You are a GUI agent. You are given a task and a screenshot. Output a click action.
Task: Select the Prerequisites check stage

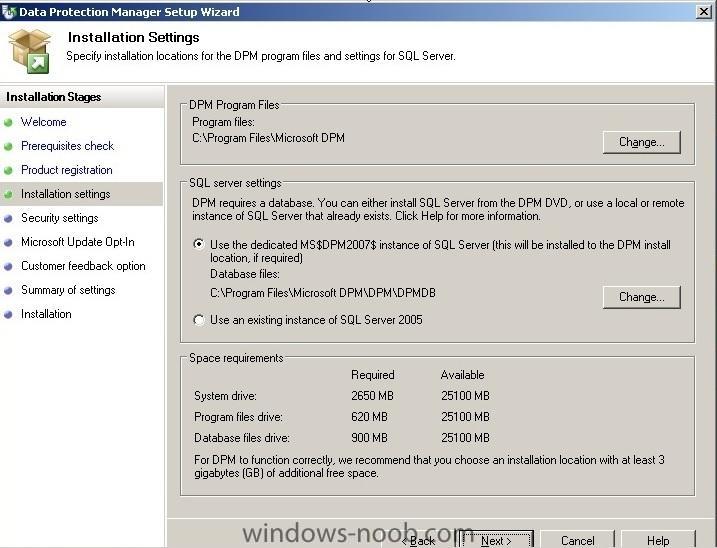point(68,146)
